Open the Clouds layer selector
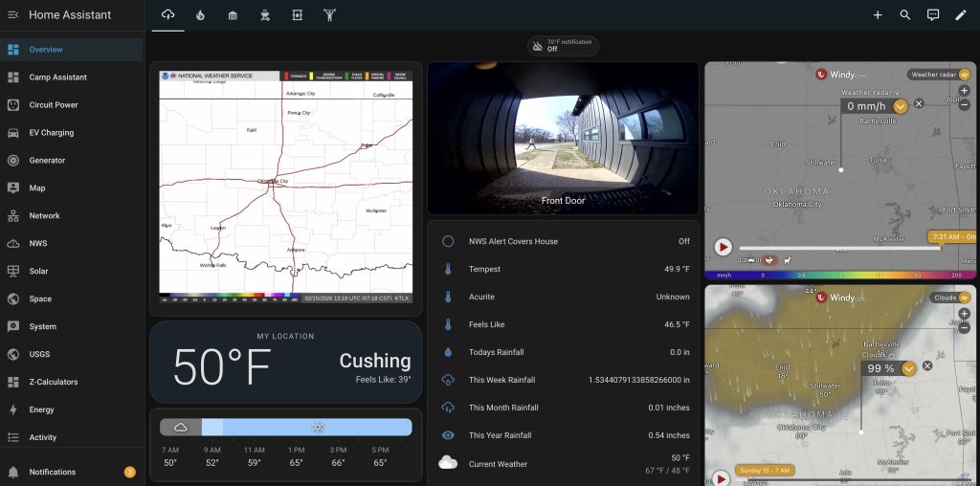Viewport: 980px width, 486px height. pyautogui.click(x=950, y=298)
